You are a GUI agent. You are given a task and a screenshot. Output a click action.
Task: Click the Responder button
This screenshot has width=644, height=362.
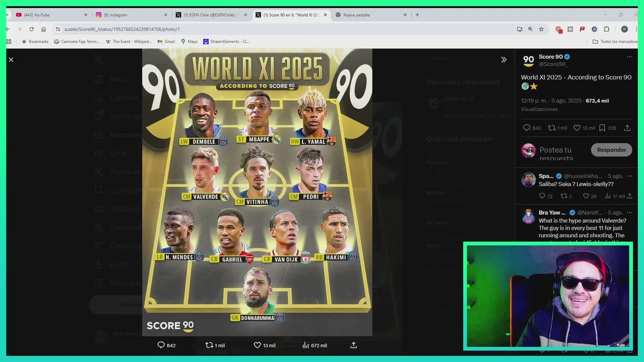(611, 150)
